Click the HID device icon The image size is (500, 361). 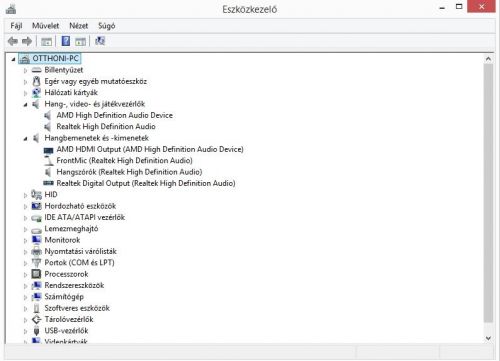click(x=36, y=195)
